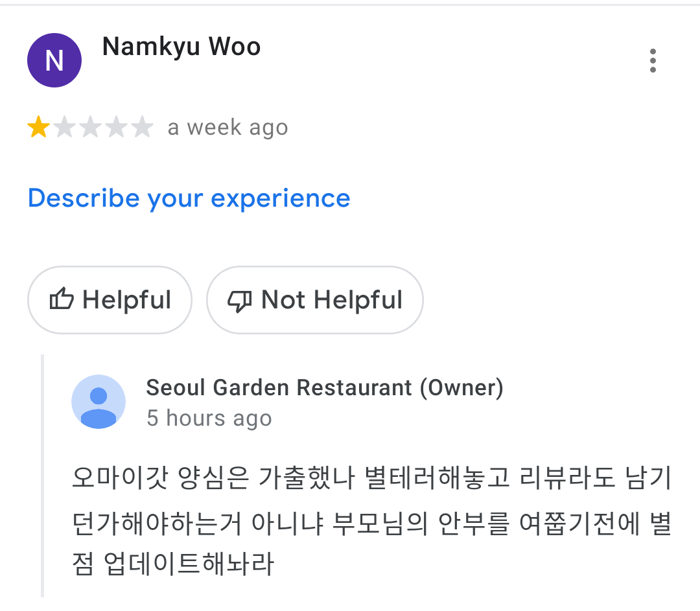Mark the review using "Not Helpful" label
This screenshot has height=611, width=700.
pyautogui.click(x=331, y=300)
